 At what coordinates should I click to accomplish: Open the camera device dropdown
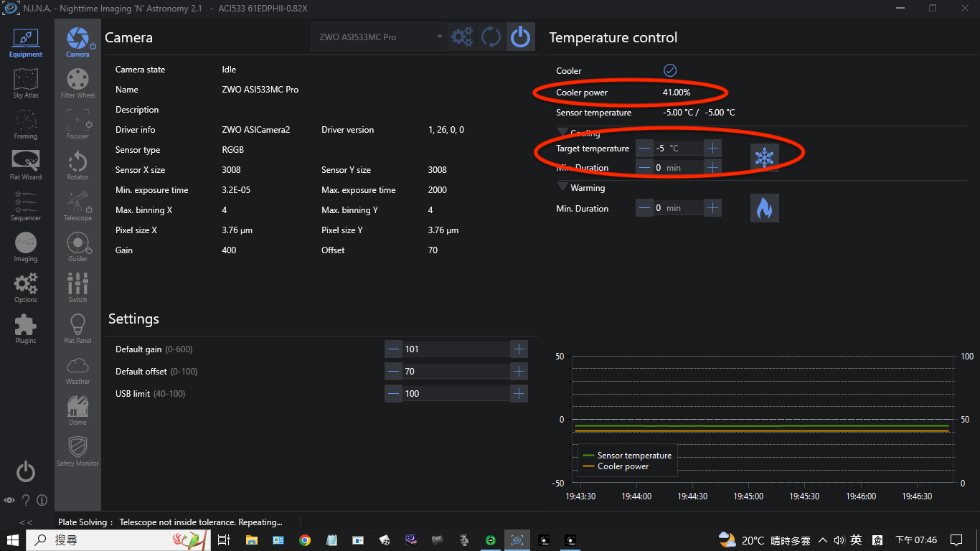pos(379,37)
